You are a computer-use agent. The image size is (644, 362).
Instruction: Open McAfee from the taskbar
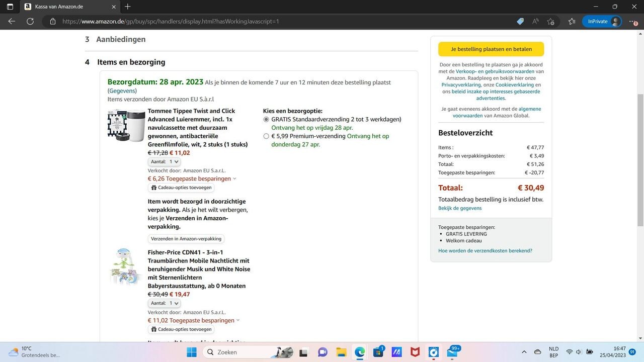[x=415, y=352]
